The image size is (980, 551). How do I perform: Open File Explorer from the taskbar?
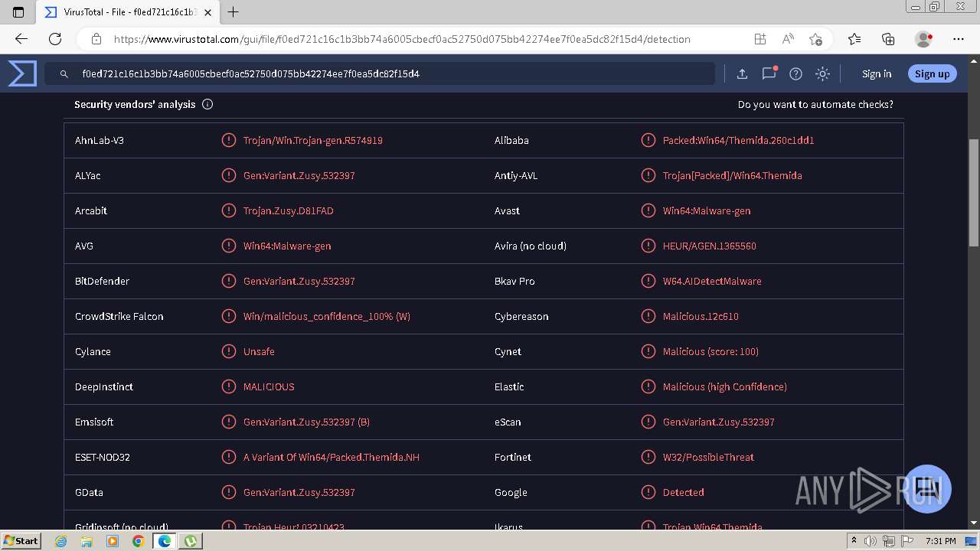87,541
